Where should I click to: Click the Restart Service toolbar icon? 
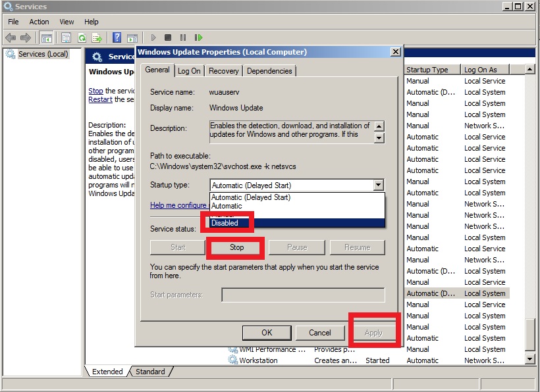click(198, 37)
